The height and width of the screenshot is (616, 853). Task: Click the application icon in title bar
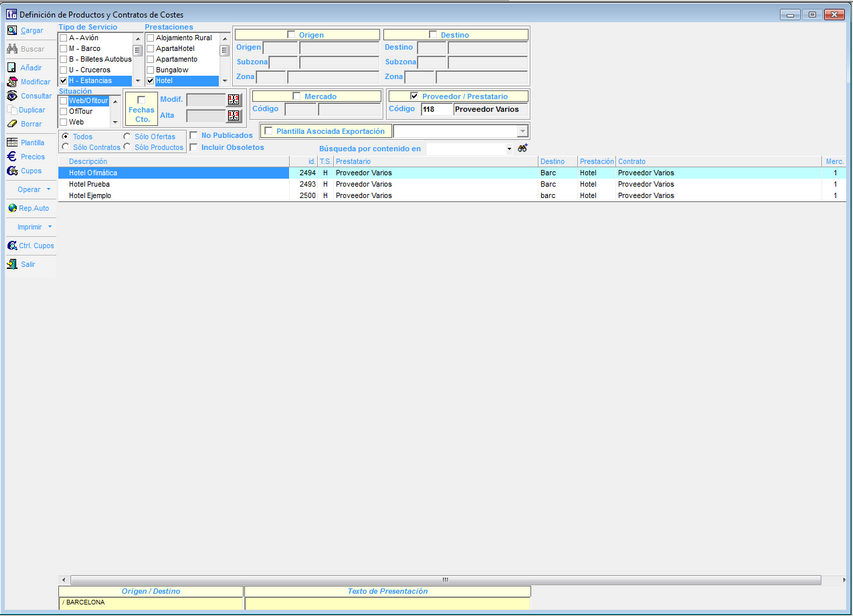(11, 14)
